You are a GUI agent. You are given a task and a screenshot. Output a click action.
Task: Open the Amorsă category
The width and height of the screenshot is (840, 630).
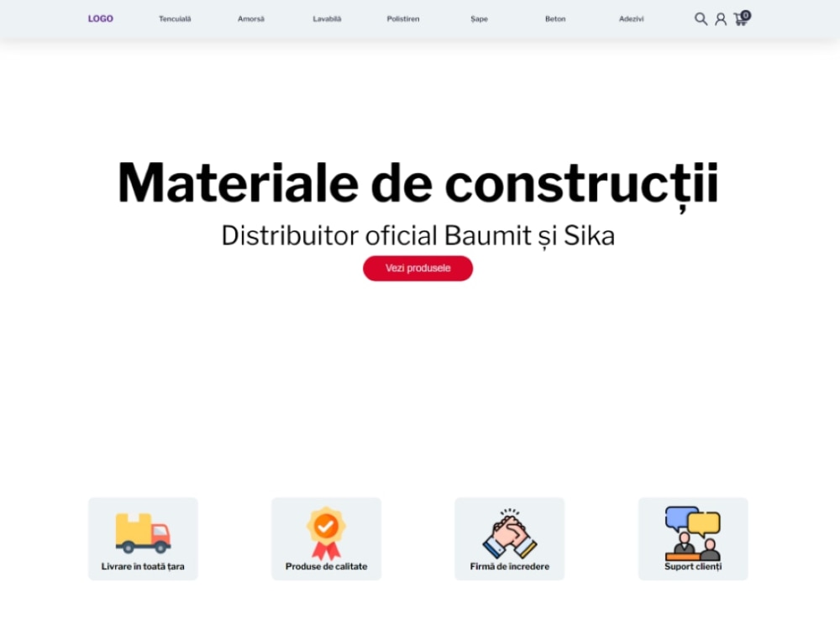250,18
